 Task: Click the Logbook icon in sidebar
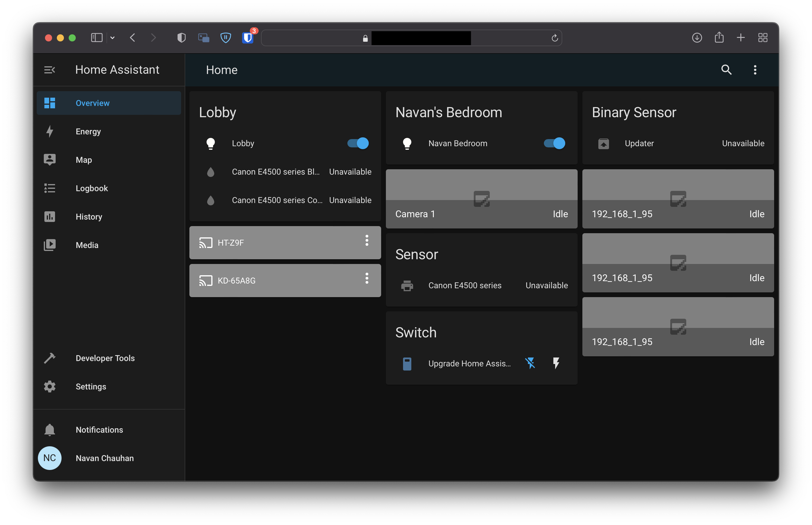tap(50, 188)
